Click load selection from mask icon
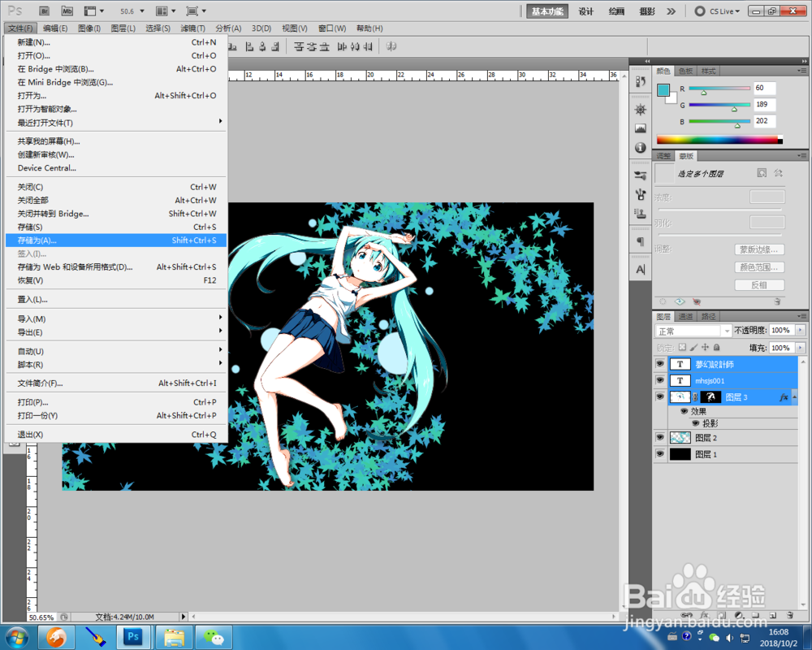This screenshot has width=812, height=650. click(663, 301)
